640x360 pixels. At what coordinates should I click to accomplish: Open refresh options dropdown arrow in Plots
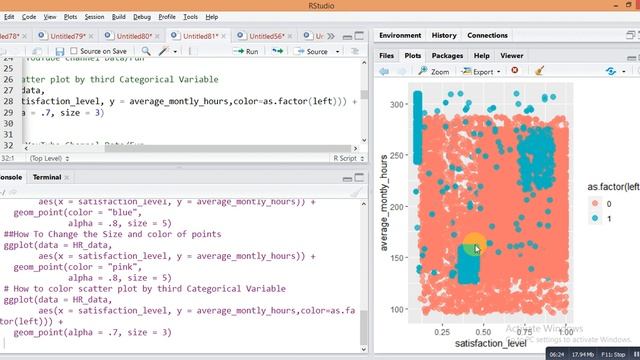624,72
